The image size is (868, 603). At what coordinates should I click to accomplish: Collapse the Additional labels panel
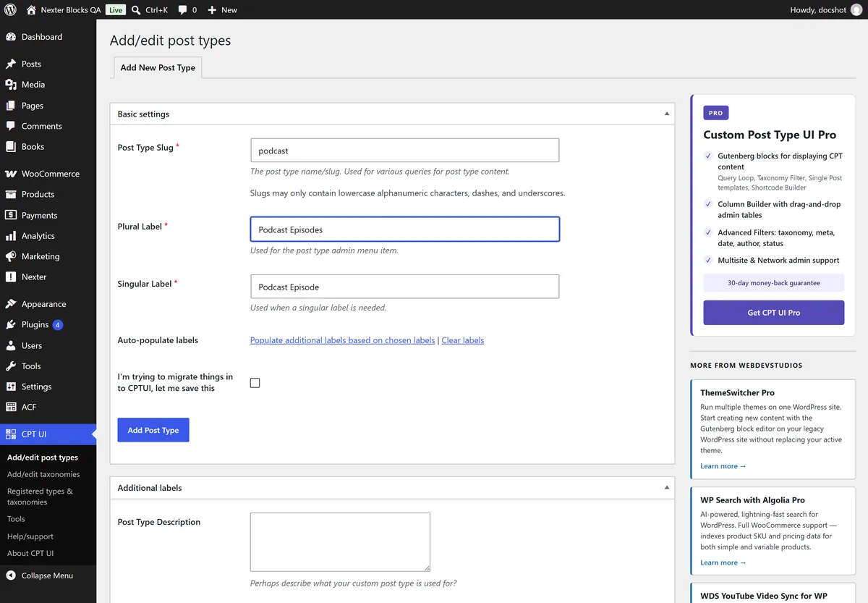666,488
